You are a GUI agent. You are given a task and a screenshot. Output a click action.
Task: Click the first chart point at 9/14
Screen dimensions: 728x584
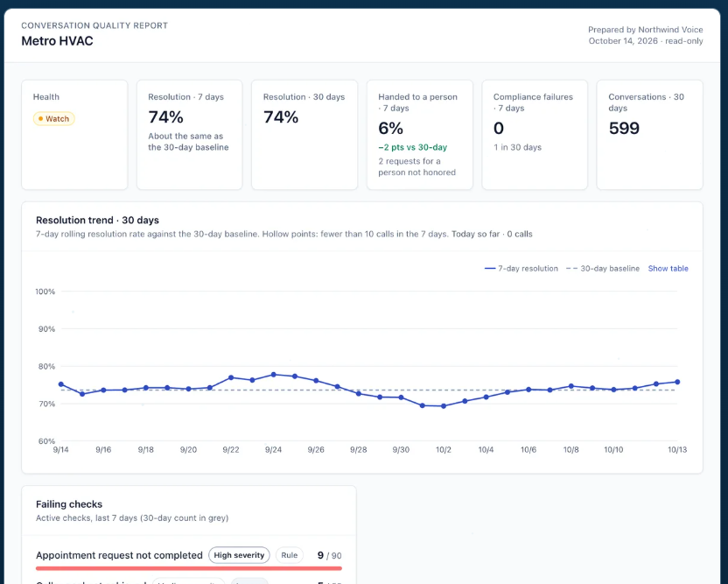pyautogui.click(x=61, y=384)
